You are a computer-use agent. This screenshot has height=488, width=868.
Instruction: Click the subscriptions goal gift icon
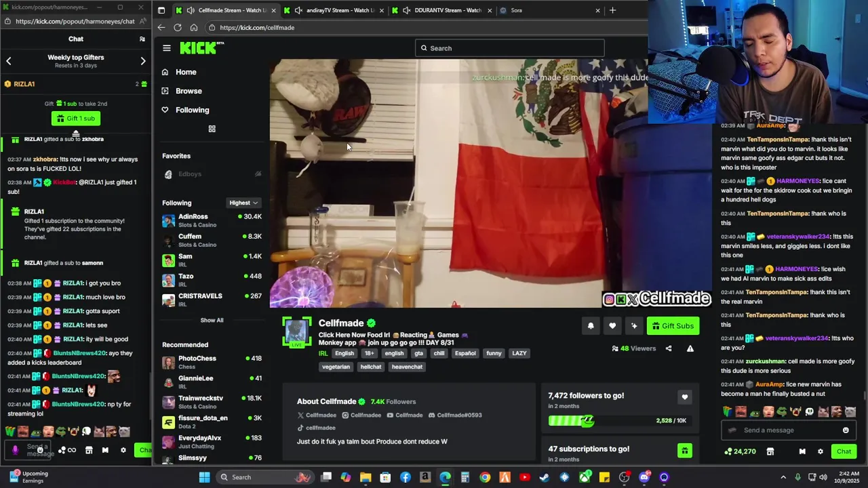click(684, 451)
